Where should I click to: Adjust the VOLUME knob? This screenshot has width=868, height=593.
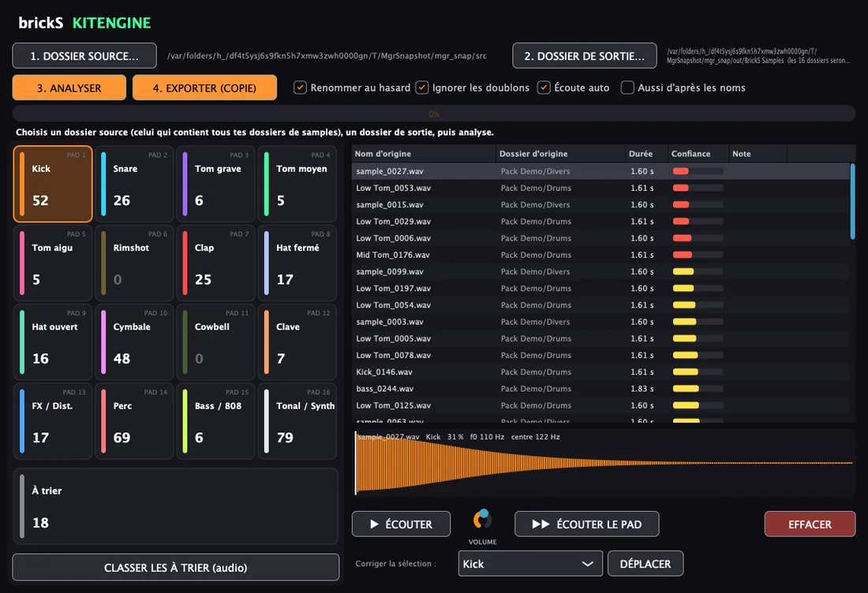482,520
